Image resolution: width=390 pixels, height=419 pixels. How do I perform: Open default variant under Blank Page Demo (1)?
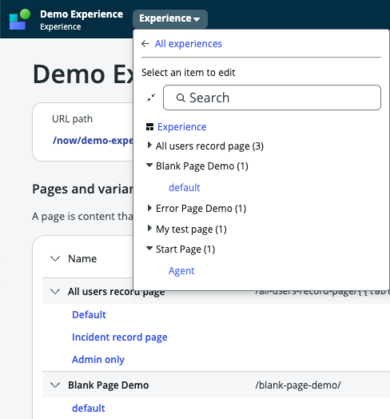click(x=184, y=188)
